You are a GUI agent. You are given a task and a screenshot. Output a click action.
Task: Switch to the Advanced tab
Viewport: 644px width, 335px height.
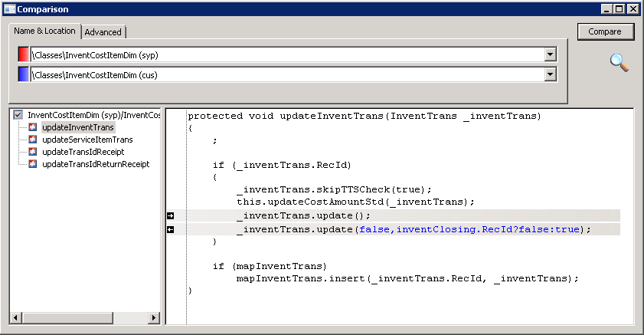(x=103, y=32)
